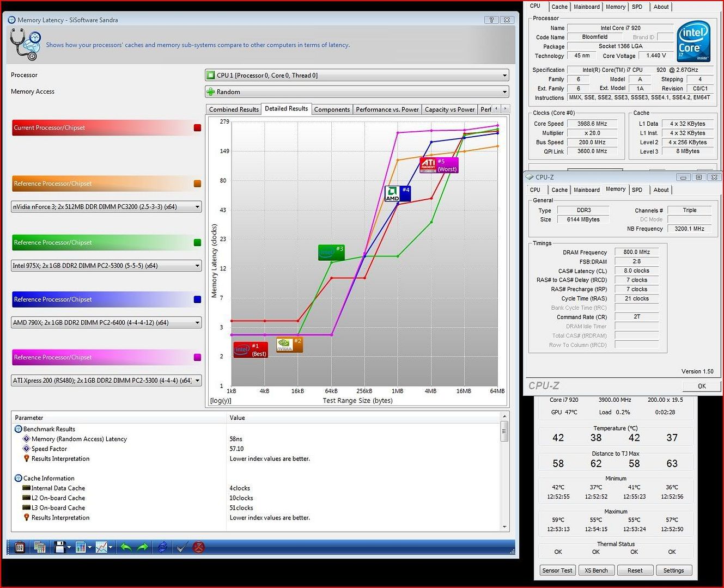Screen dimensions: 724x588
Task: Click the AMD #4 badge on graph
Action: 398,194
